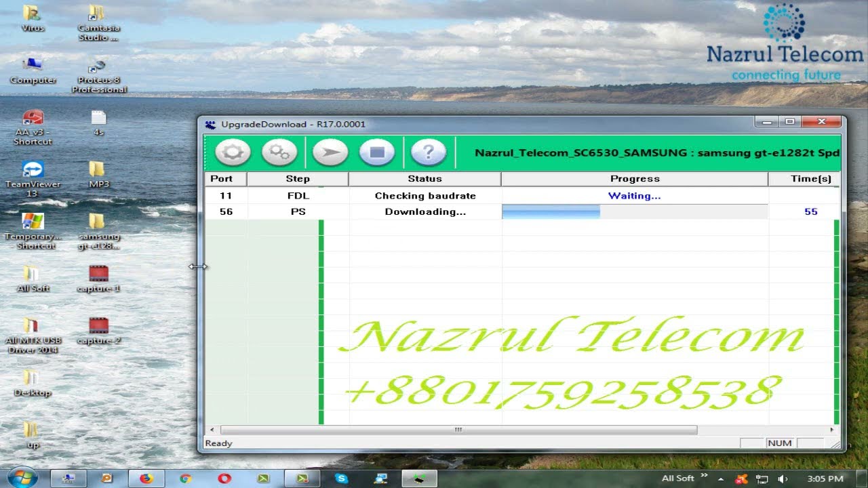
Task: Open Opera from the taskbar
Action: [224, 479]
